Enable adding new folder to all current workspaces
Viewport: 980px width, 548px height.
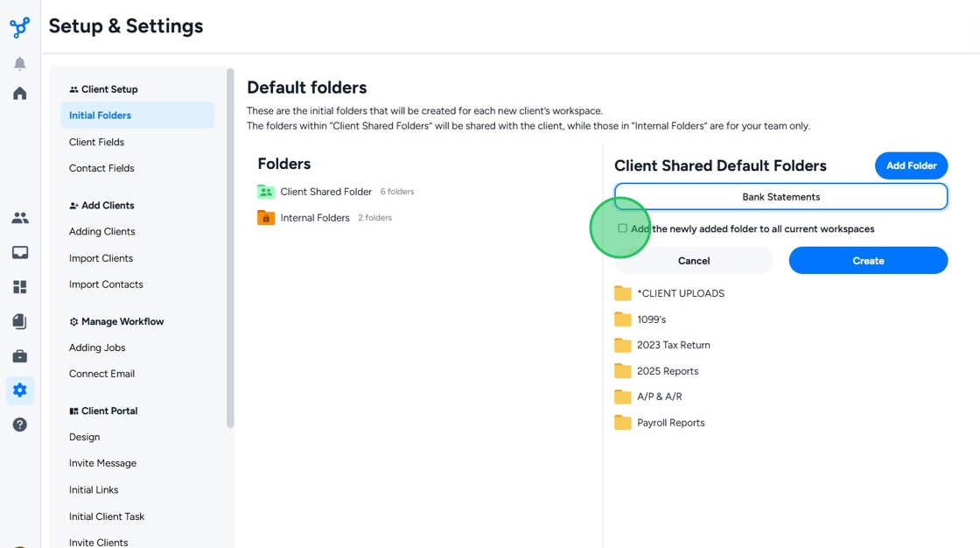click(622, 228)
